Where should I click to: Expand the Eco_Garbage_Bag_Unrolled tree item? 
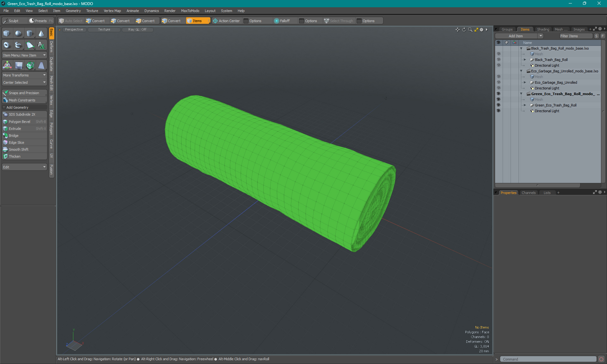point(526,82)
